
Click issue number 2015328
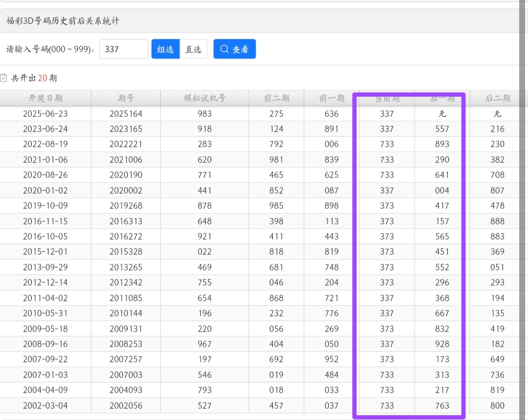(126, 252)
